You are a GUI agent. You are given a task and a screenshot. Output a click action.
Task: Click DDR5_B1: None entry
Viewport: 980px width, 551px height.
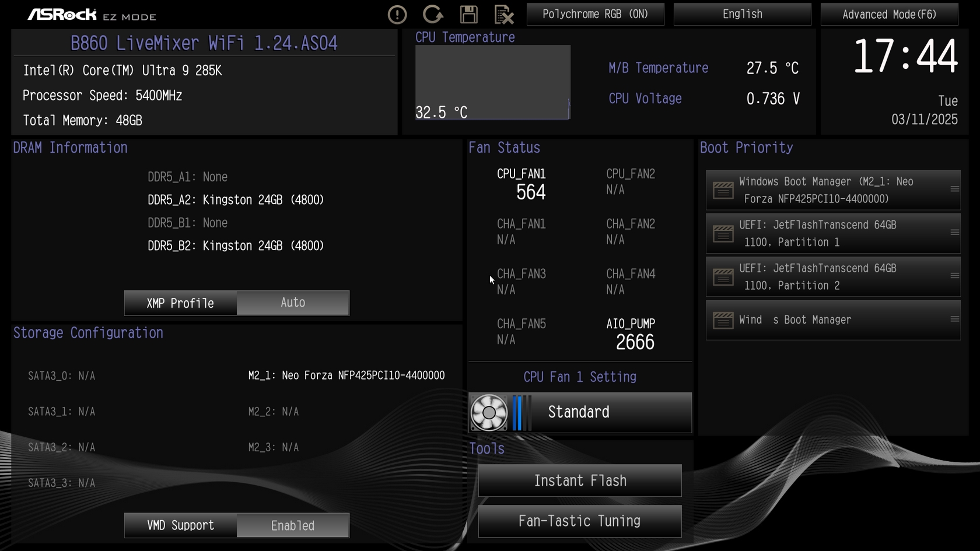tap(187, 223)
